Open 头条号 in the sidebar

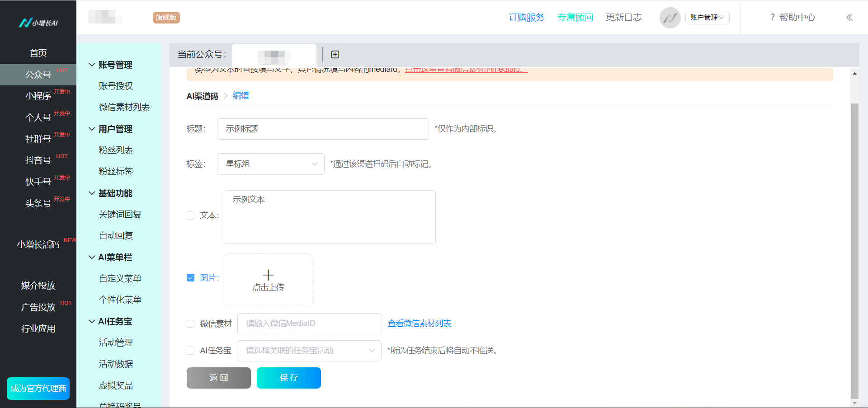(38, 203)
